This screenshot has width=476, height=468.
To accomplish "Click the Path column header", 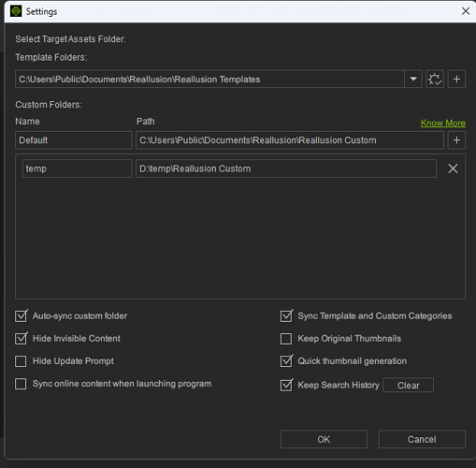I will point(146,122).
